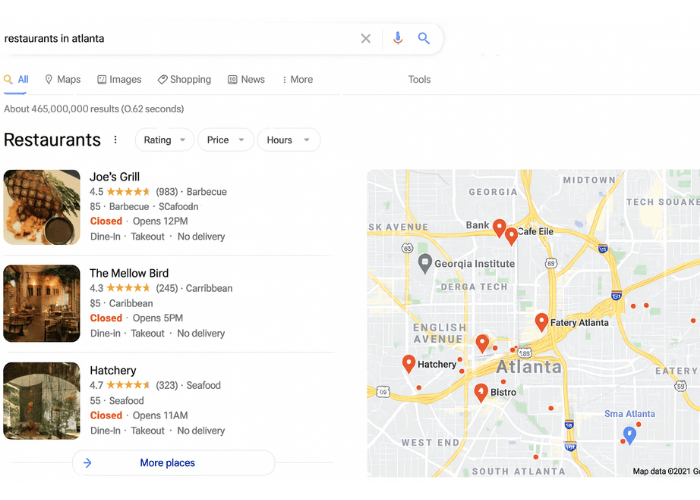Select the Fatery Atlanta map marker
Viewport: 700px width, 500px height.
pyautogui.click(x=542, y=322)
